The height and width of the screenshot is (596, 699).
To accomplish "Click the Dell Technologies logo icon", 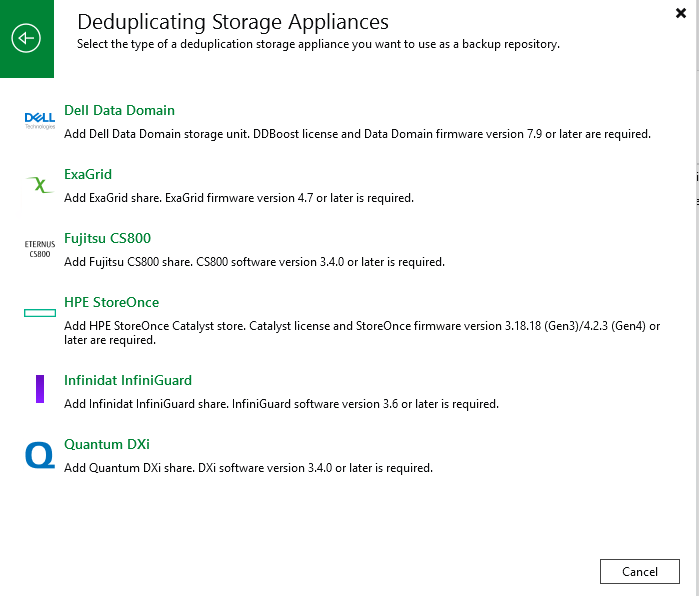I will pyautogui.click(x=39, y=121).
